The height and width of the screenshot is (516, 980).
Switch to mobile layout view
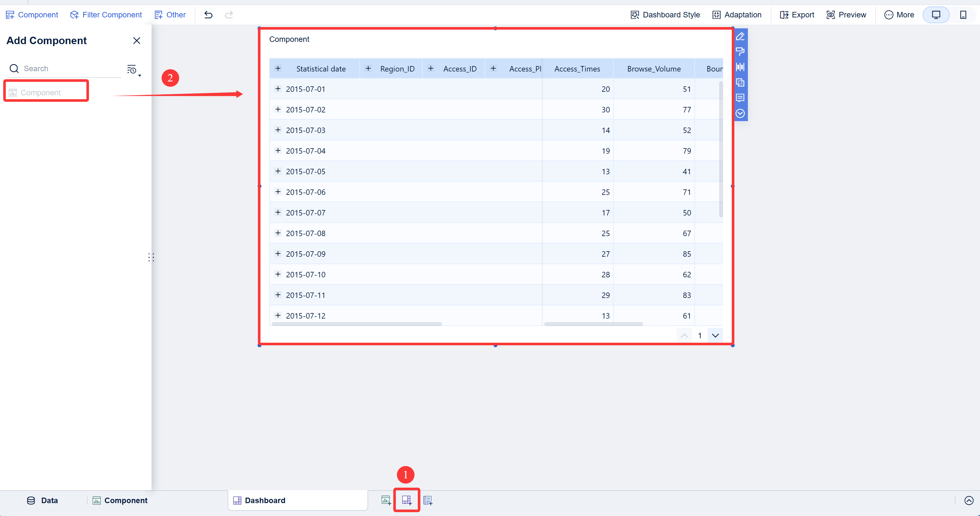click(x=963, y=15)
